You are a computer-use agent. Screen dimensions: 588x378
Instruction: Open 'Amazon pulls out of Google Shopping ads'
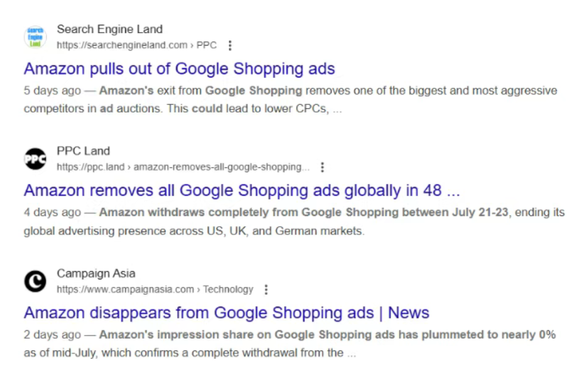pos(179,69)
